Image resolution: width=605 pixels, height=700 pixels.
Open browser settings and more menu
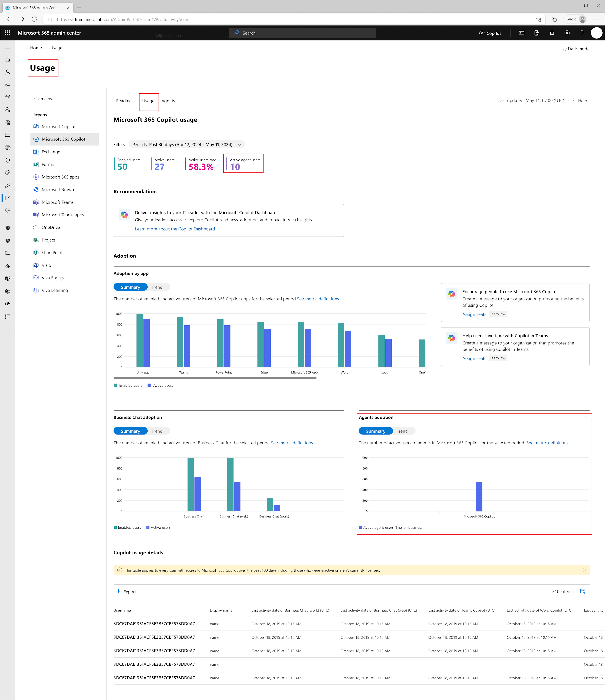tap(596, 19)
